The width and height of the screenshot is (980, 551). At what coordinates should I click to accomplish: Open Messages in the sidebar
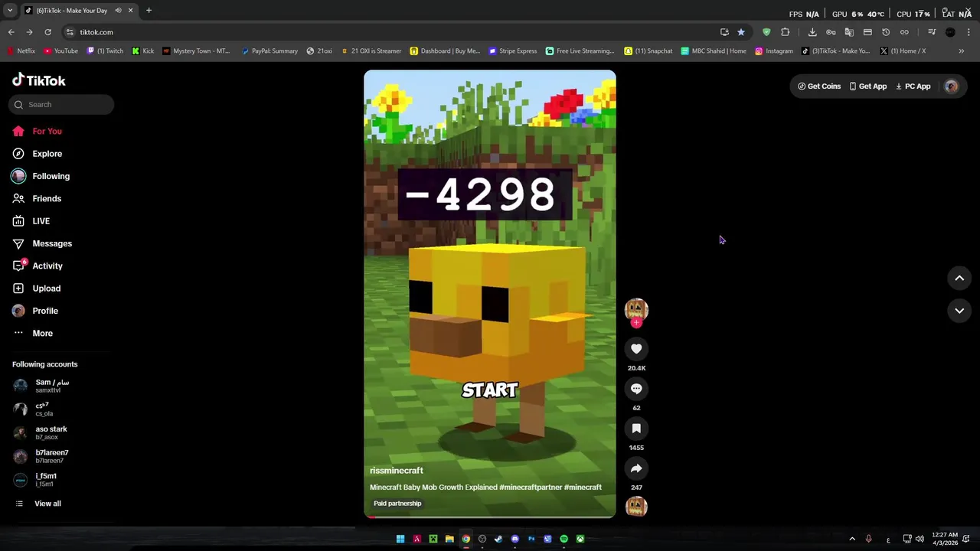tap(41, 243)
